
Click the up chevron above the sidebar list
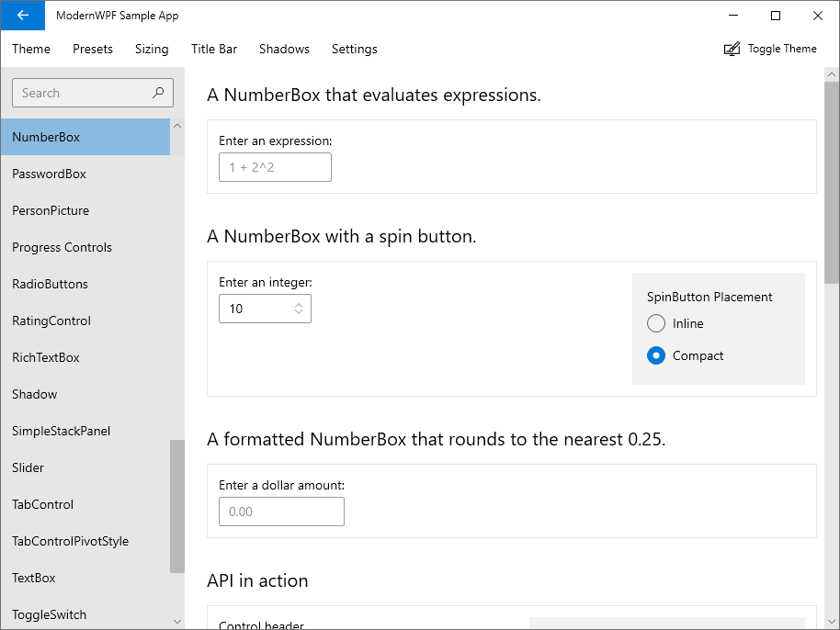[x=176, y=125]
